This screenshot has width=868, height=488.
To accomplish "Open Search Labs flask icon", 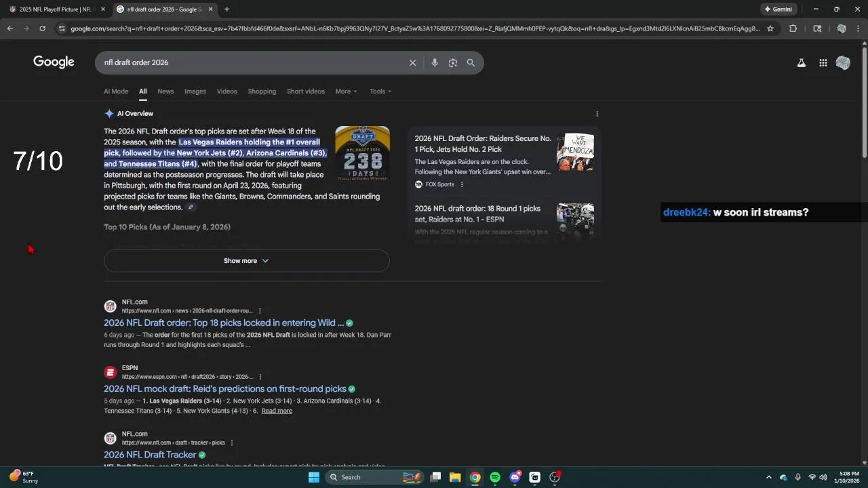I will click(801, 62).
